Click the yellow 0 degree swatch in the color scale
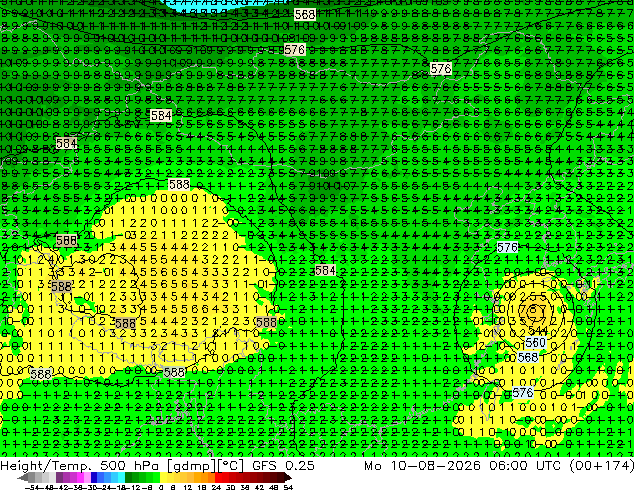The width and height of the screenshot is (634, 490). [163, 477]
